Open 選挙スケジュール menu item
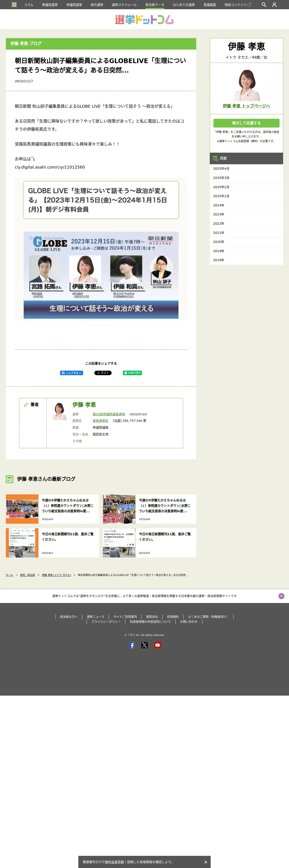This screenshot has width=289, height=868. tap(124, 5)
